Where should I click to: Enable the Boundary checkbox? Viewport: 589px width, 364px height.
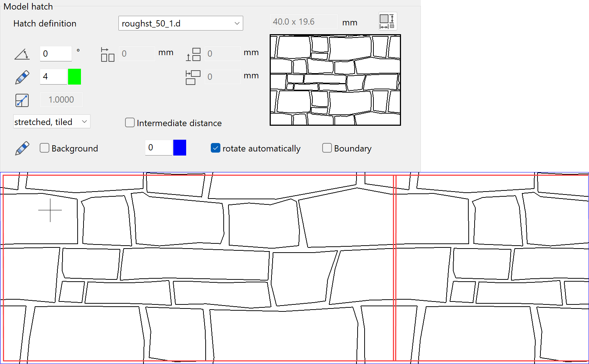[x=327, y=148]
